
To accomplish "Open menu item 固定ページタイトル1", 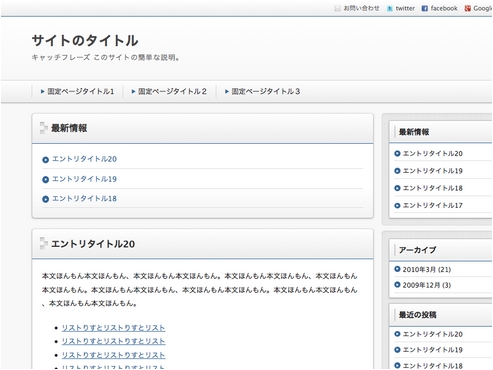I will point(81,91).
